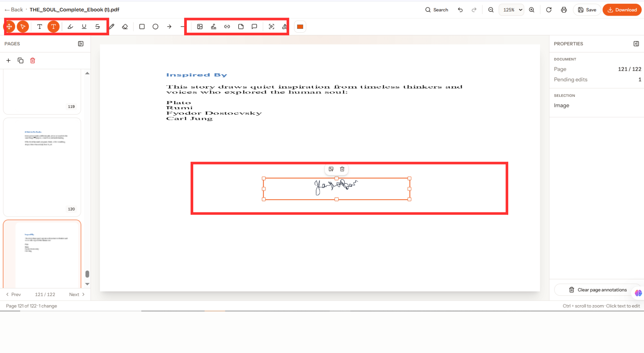644x353 pixels.
Task: Click the file name THE_SOUL_Complete_Ebook (1).pdf
Action: (x=75, y=9)
